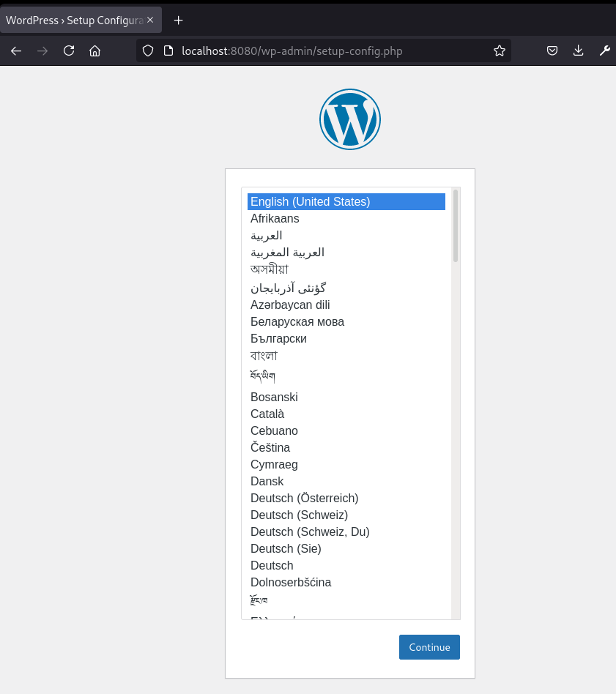Image resolution: width=616 pixels, height=694 pixels.
Task: Open a new tab with plus button
Action: tap(178, 20)
